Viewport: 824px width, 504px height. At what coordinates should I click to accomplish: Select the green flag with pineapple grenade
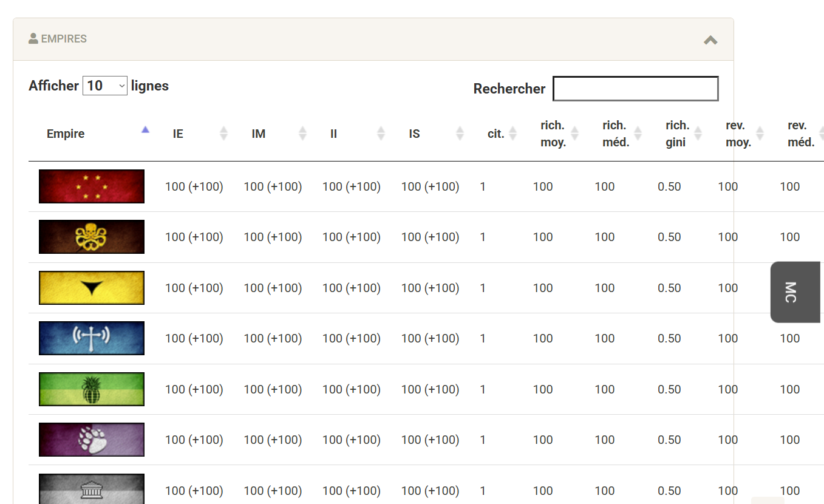pos(92,389)
